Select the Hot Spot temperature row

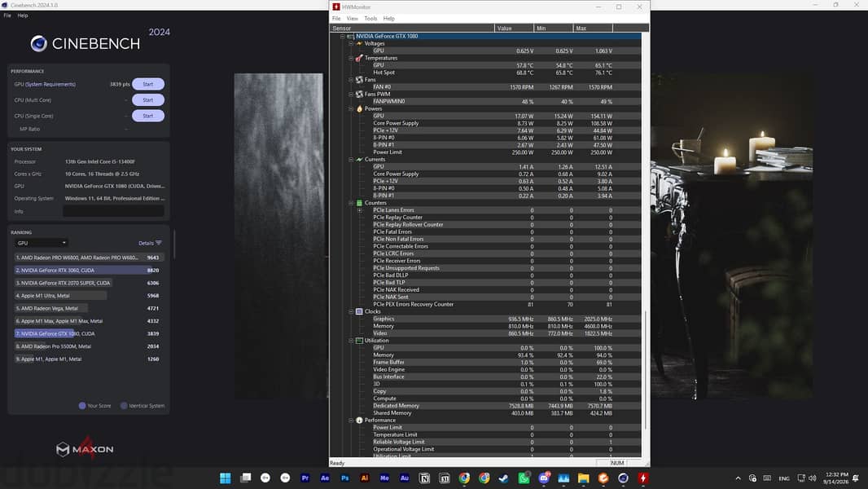click(485, 73)
